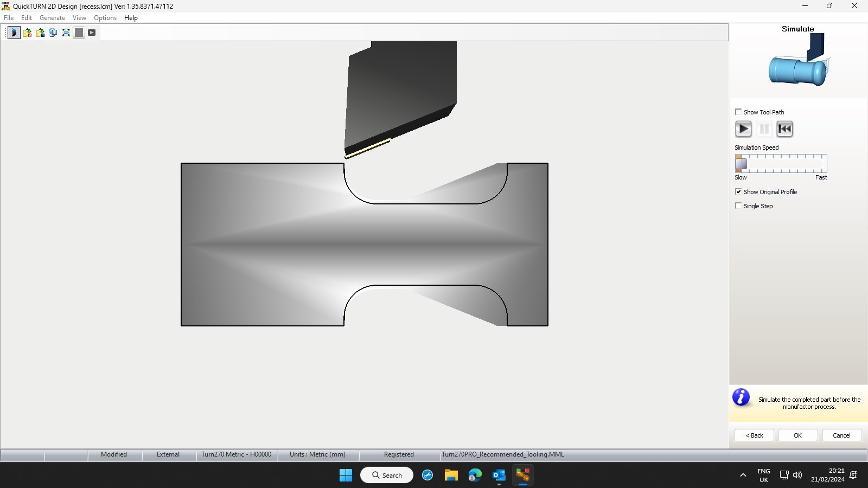Open Microsoft Edge from the taskbar
868x488 pixels.
(475, 476)
